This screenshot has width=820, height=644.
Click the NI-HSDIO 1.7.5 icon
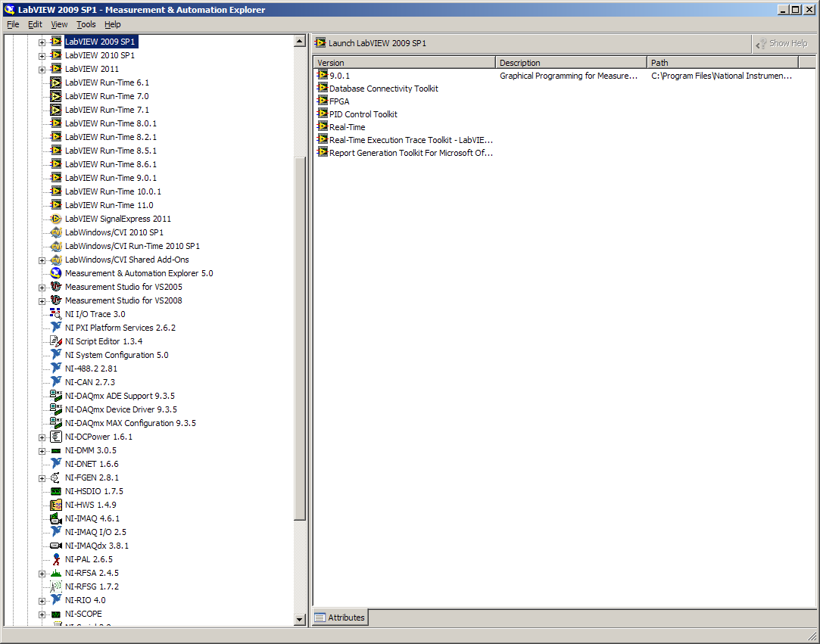[x=56, y=491]
